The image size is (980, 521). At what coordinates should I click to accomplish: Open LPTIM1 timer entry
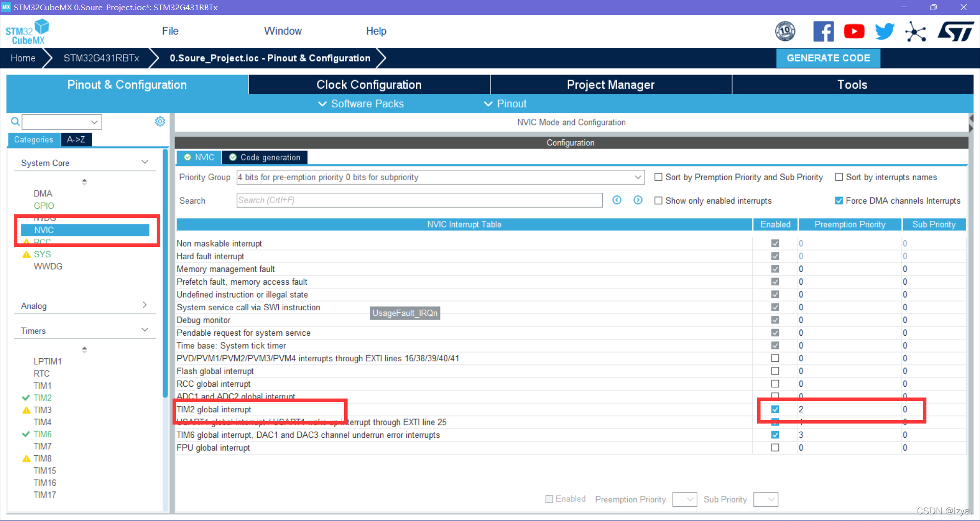(47, 361)
